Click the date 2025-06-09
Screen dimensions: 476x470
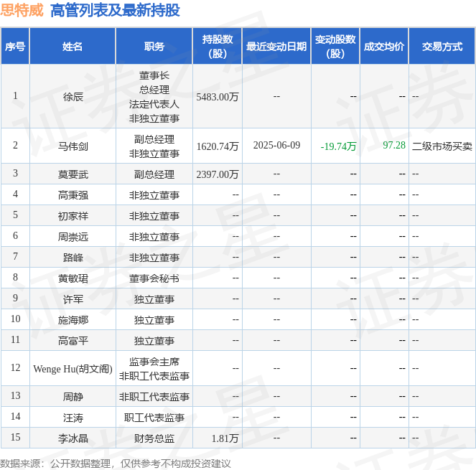(276, 145)
